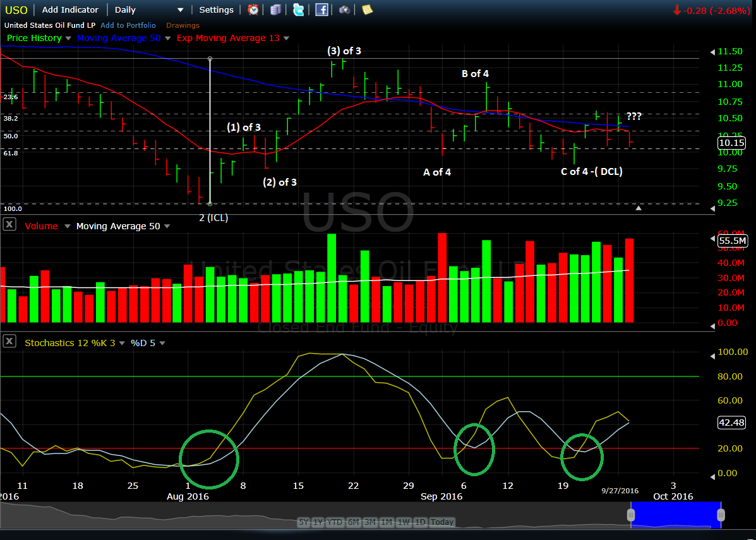Viewport: 756px width, 540px height.
Task: Share chart via Twitter icon
Action: 298,9
